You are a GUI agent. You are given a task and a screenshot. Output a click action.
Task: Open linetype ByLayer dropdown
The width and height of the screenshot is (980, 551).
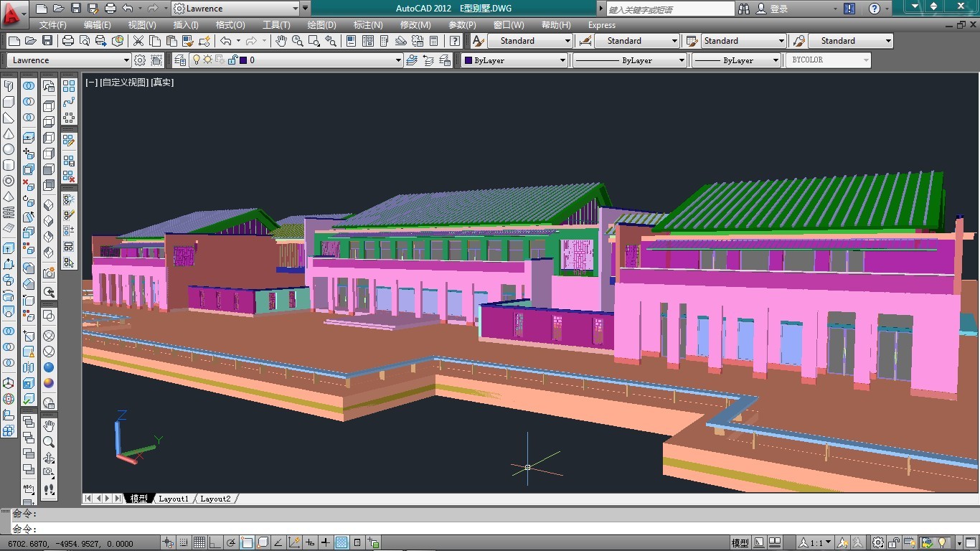coord(629,60)
